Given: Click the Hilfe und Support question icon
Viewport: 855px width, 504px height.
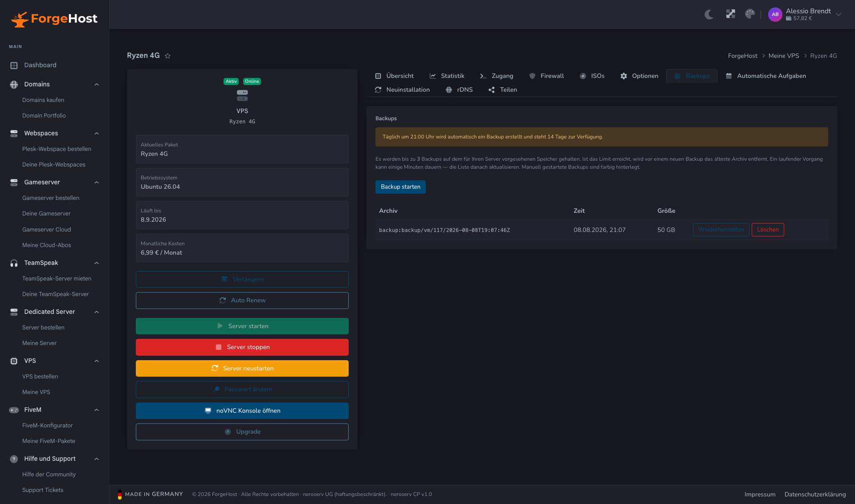Looking at the screenshot, I should click(14, 459).
